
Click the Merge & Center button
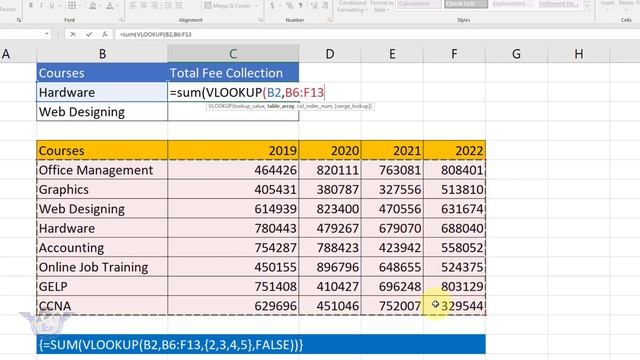pos(228,5)
